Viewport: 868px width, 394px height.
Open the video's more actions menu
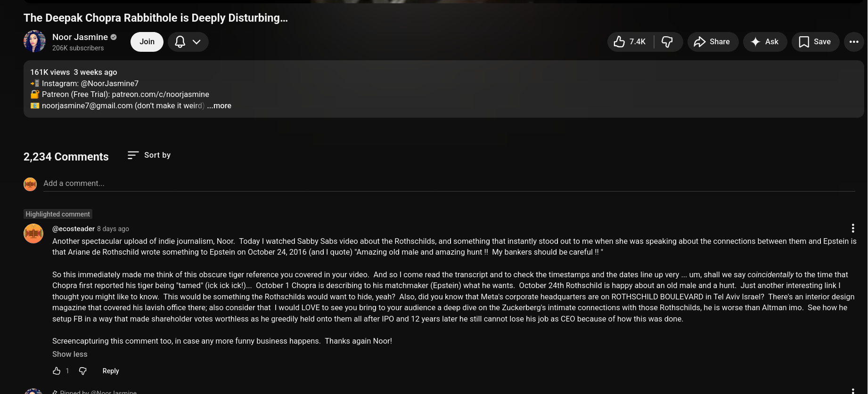854,42
